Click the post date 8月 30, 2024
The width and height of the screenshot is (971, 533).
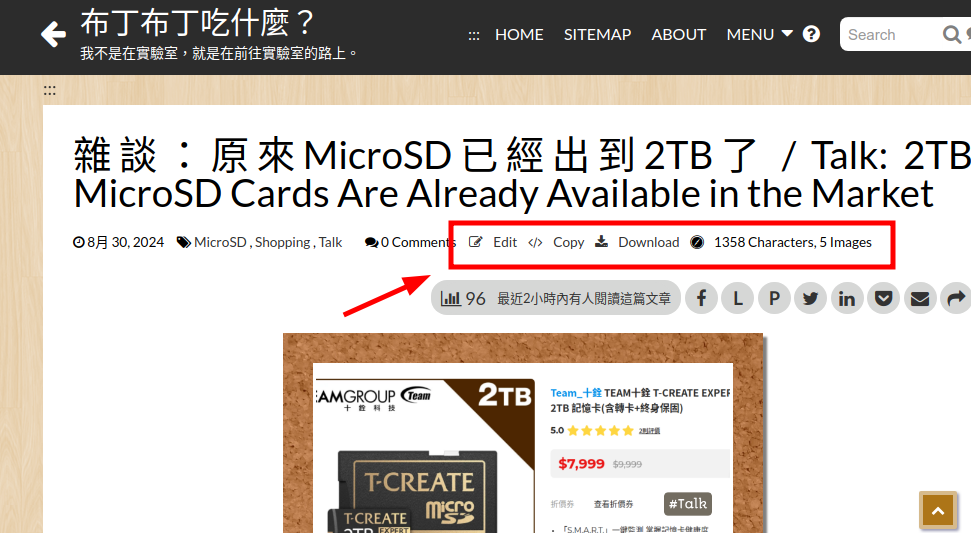click(125, 242)
